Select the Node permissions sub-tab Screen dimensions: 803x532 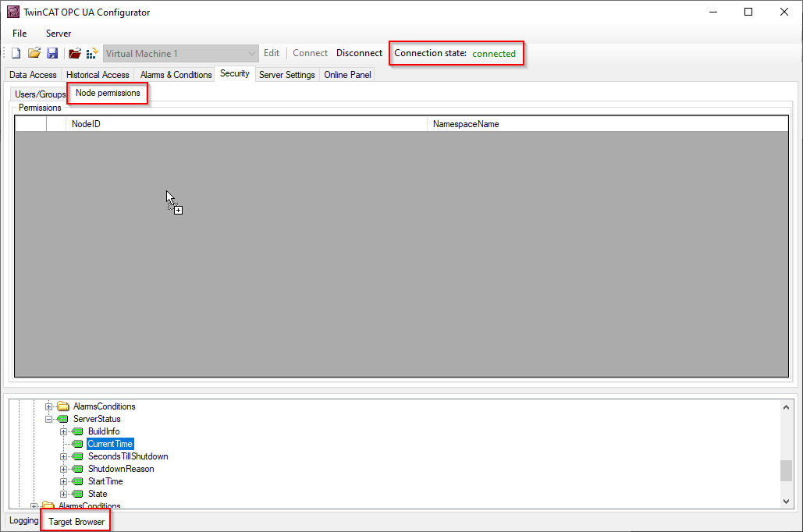(x=108, y=93)
